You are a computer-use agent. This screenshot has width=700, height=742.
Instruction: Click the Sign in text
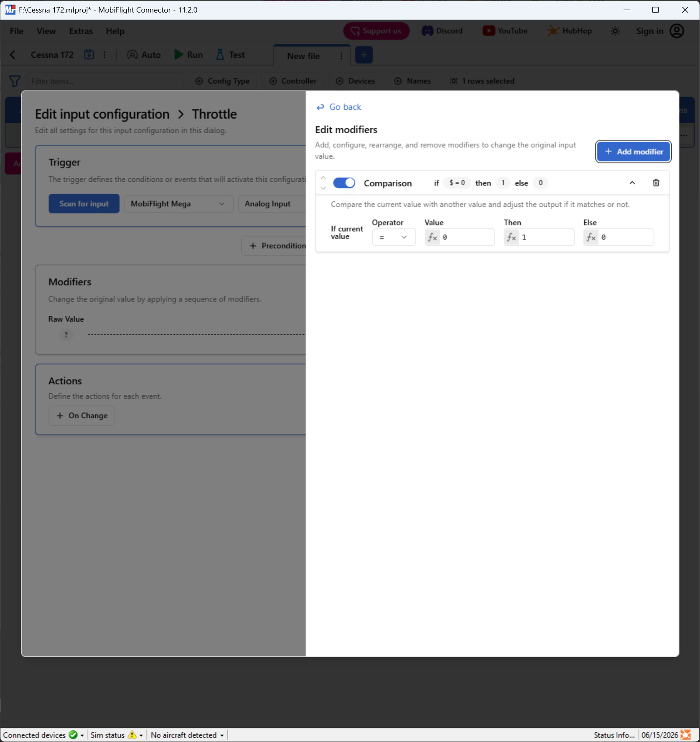tap(650, 31)
